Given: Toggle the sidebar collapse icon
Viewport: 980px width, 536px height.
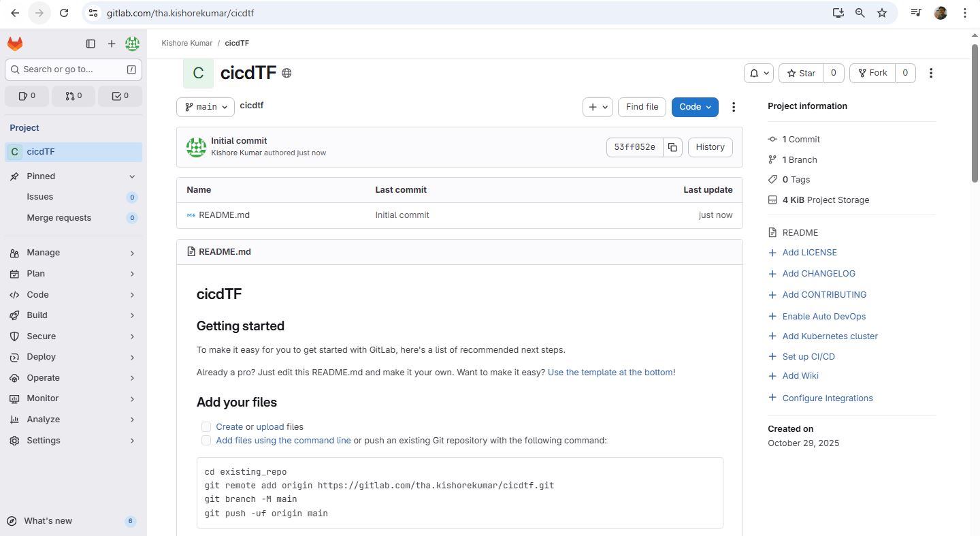Looking at the screenshot, I should pyautogui.click(x=91, y=44).
